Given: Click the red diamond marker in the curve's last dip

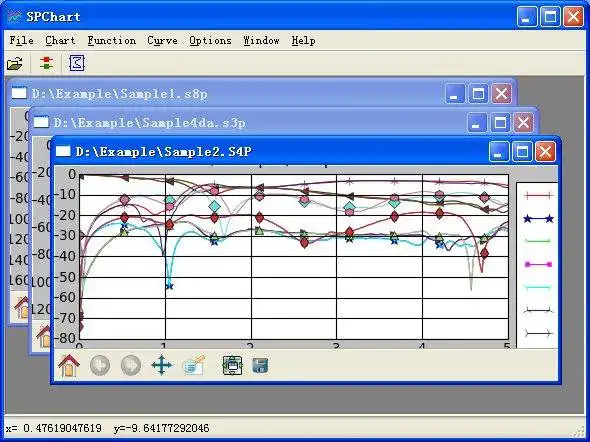Looking at the screenshot, I should pos(484,253).
